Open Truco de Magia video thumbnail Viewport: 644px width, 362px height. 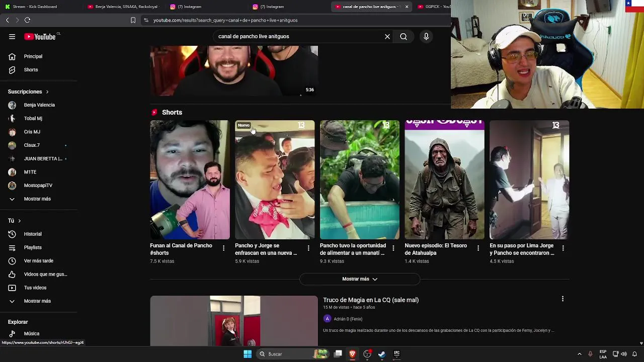point(234,321)
